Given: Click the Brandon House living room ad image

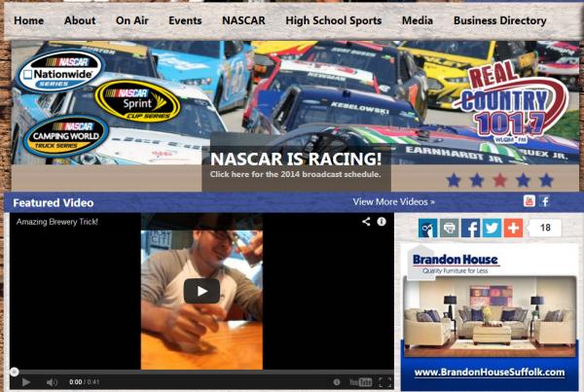Looking at the screenshot, I should [490, 316].
